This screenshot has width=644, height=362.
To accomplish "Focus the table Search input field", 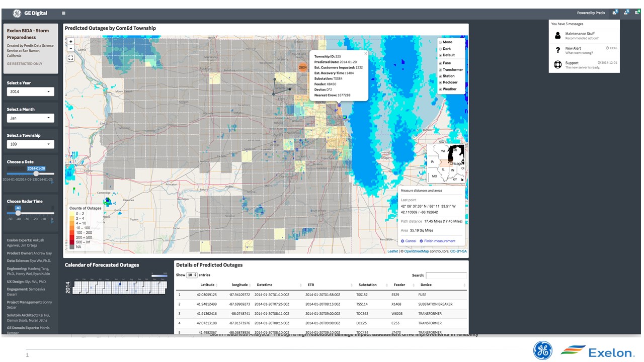I will click(x=446, y=276).
